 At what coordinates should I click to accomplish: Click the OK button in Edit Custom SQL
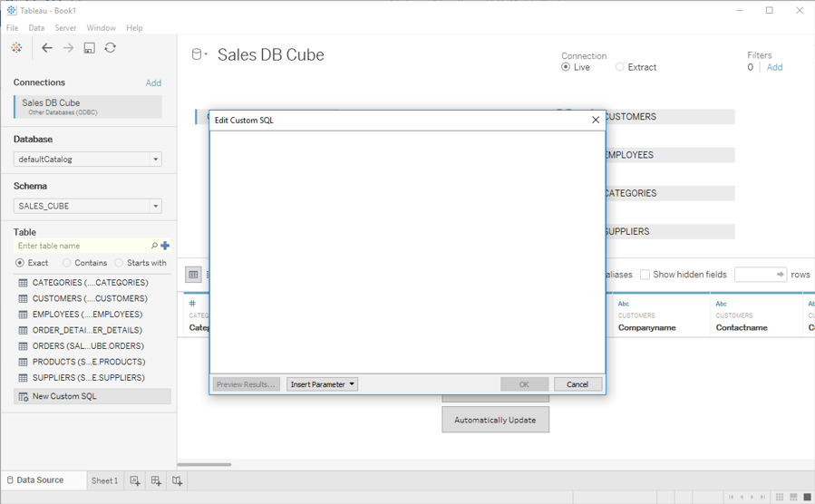click(524, 384)
